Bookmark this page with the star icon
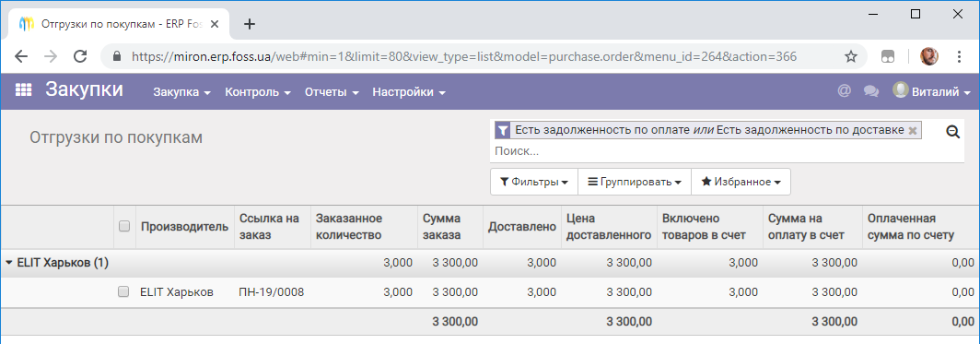The image size is (980, 344). [x=851, y=57]
